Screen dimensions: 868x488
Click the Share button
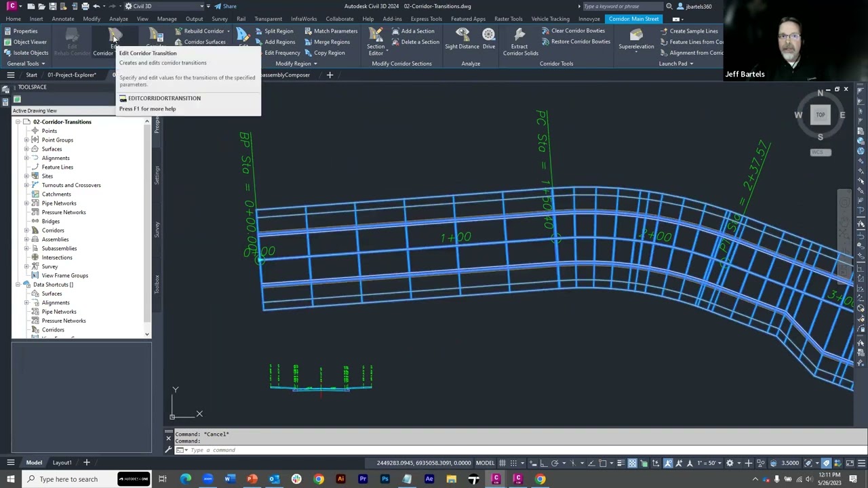coord(225,6)
